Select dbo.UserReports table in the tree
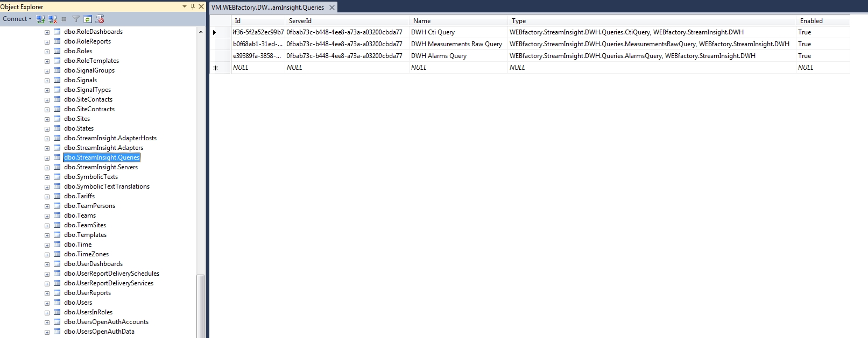 [87, 293]
